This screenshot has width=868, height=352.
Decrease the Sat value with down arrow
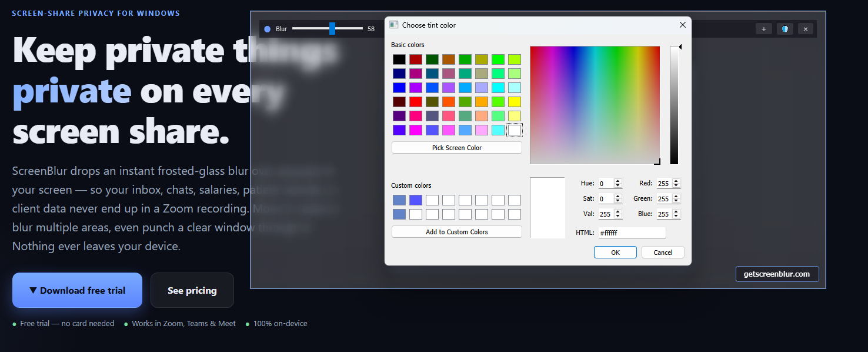click(x=618, y=201)
